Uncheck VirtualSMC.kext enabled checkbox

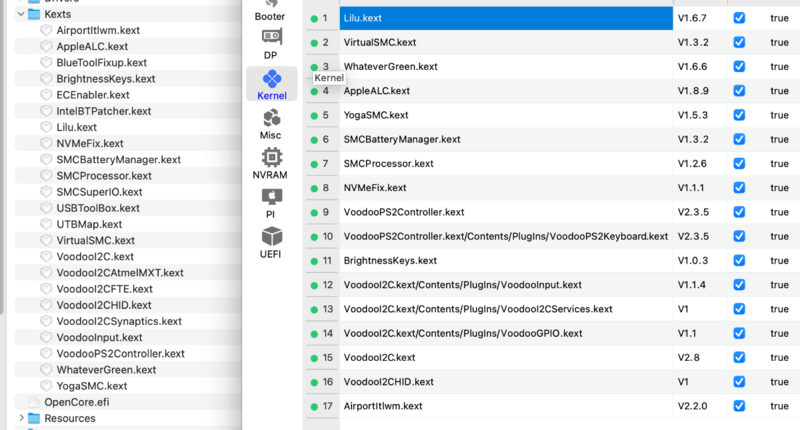click(x=739, y=42)
